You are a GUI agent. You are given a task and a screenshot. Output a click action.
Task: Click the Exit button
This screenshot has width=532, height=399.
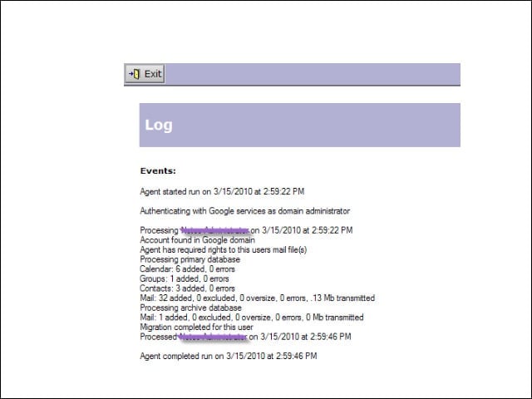[x=145, y=74]
